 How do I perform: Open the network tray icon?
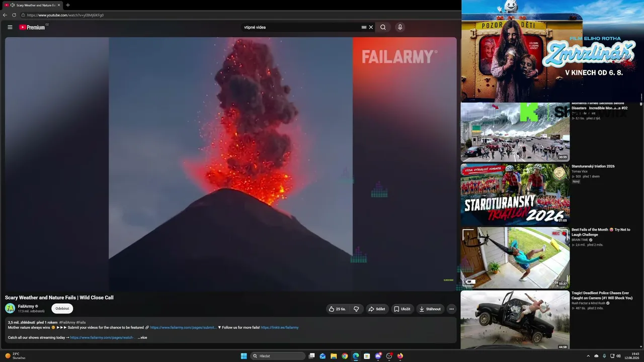coord(612,356)
